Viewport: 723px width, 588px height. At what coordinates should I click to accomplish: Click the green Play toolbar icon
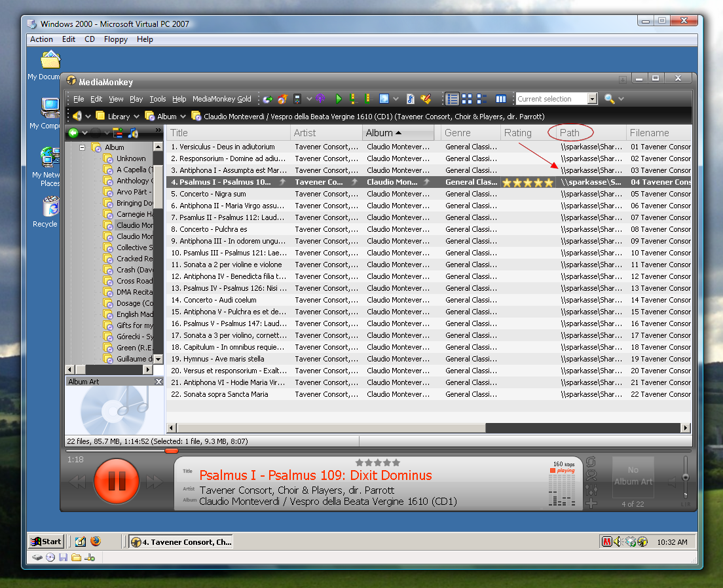(339, 99)
